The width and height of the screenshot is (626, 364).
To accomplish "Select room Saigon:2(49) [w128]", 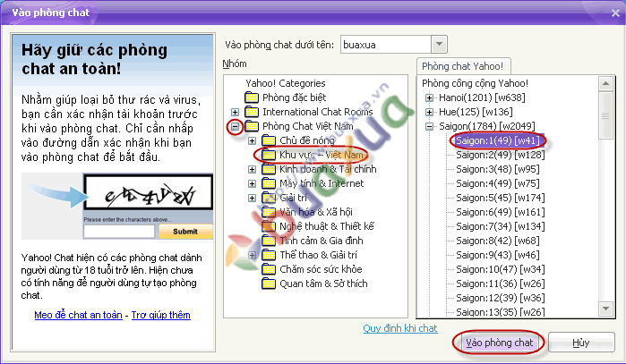I will 501,155.
